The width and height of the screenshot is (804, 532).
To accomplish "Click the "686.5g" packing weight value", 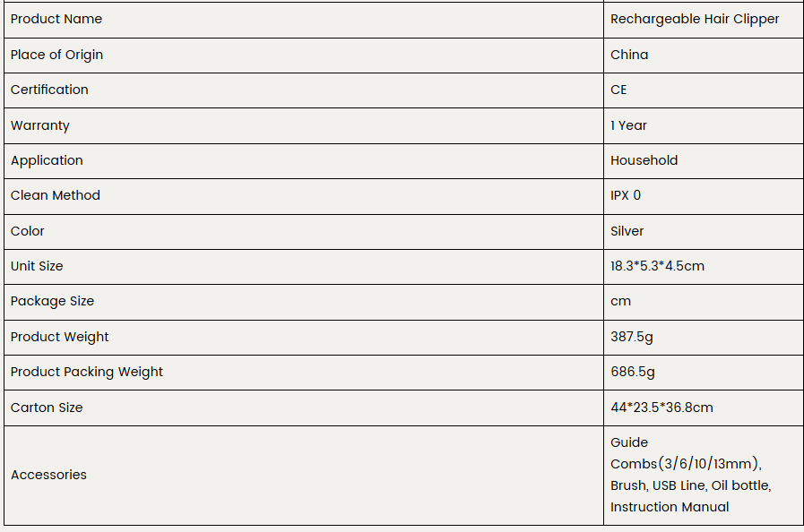I will (633, 372).
